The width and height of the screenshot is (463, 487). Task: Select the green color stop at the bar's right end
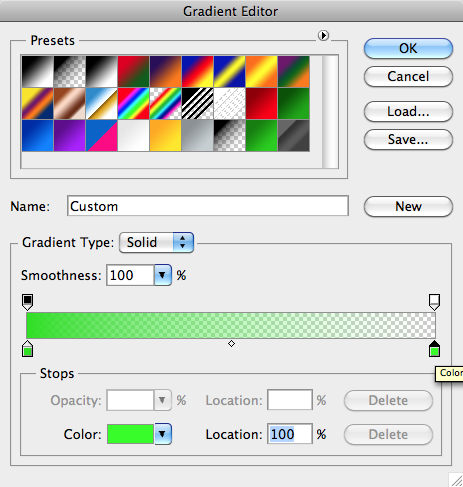click(x=434, y=349)
